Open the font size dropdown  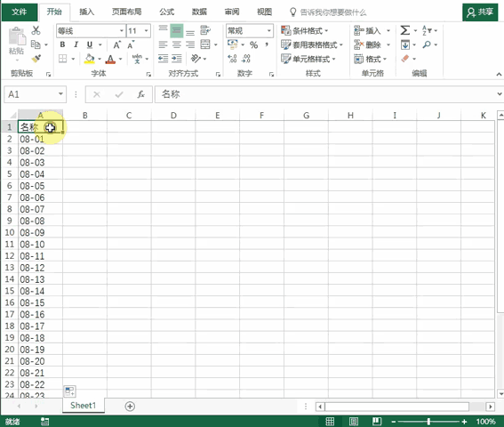[147, 31]
